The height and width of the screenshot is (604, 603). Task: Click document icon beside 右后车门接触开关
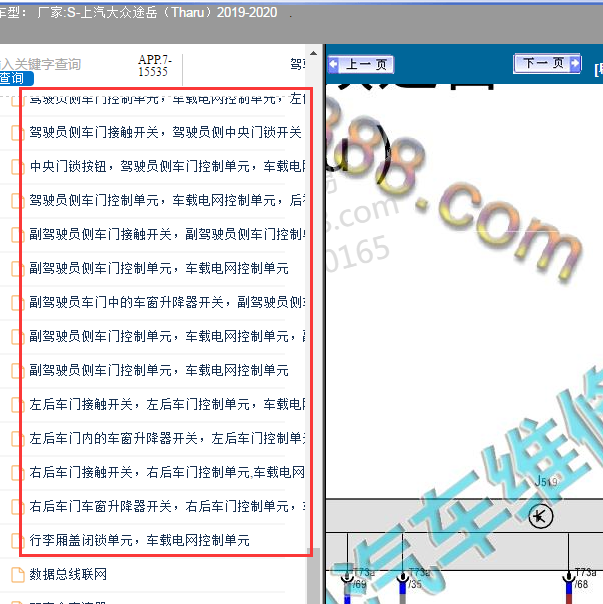(x=17, y=473)
